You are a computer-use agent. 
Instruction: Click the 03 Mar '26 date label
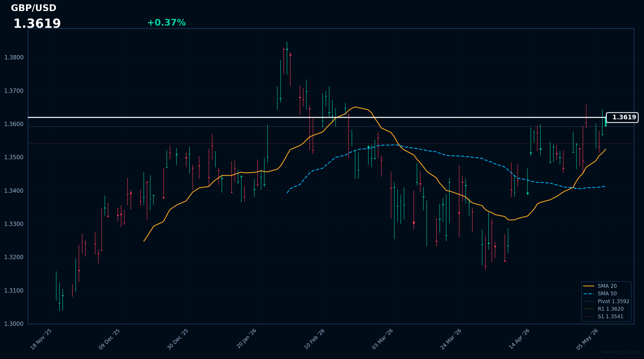click(382, 339)
